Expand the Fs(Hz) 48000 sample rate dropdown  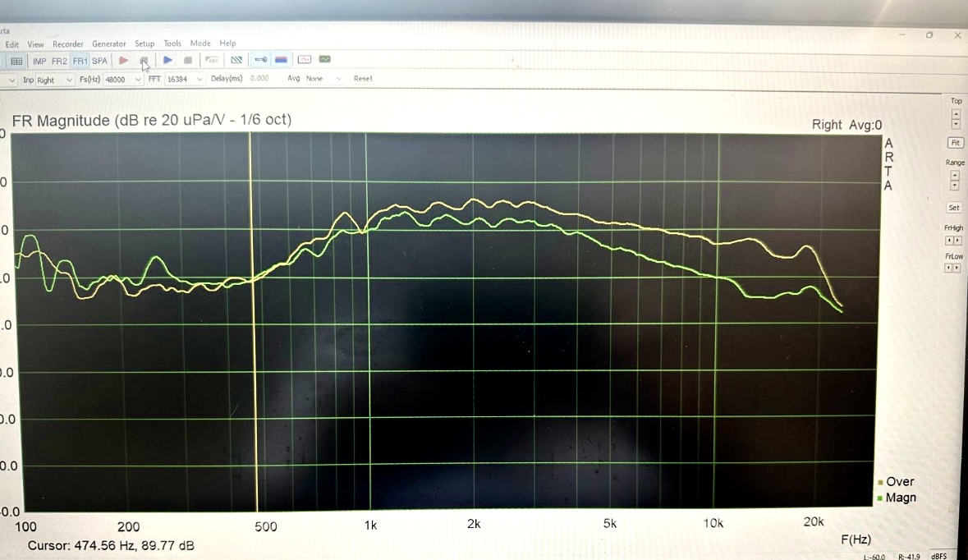pyautogui.click(x=123, y=80)
